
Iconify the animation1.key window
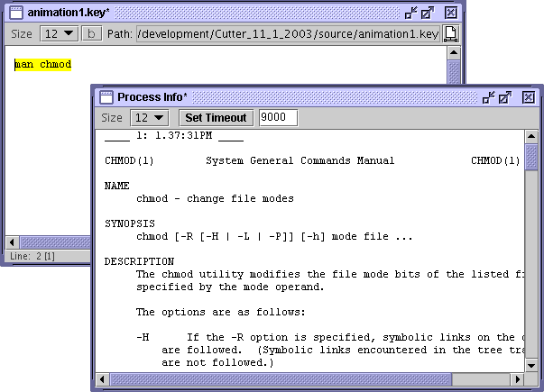[410, 13]
